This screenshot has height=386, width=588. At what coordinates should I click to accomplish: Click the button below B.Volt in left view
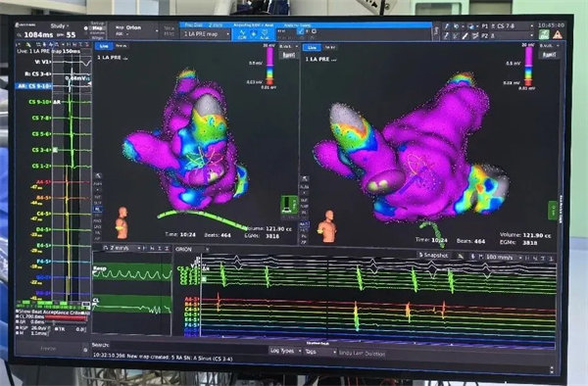288,55
